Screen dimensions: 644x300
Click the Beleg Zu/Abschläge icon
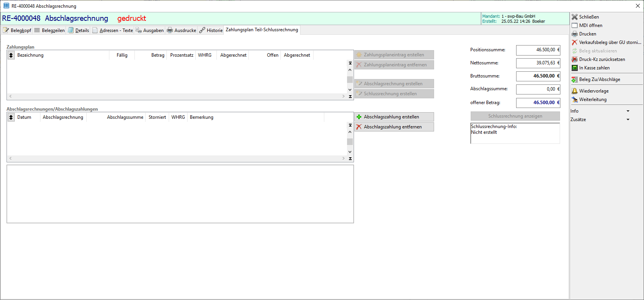coord(575,79)
